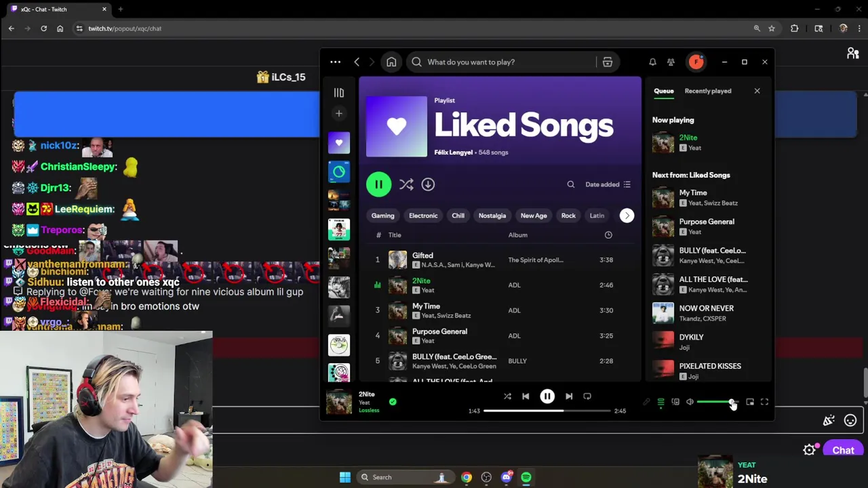Select Purpose General in the track list
Viewport: 868px width, 488px height.
pyautogui.click(x=500, y=335)
